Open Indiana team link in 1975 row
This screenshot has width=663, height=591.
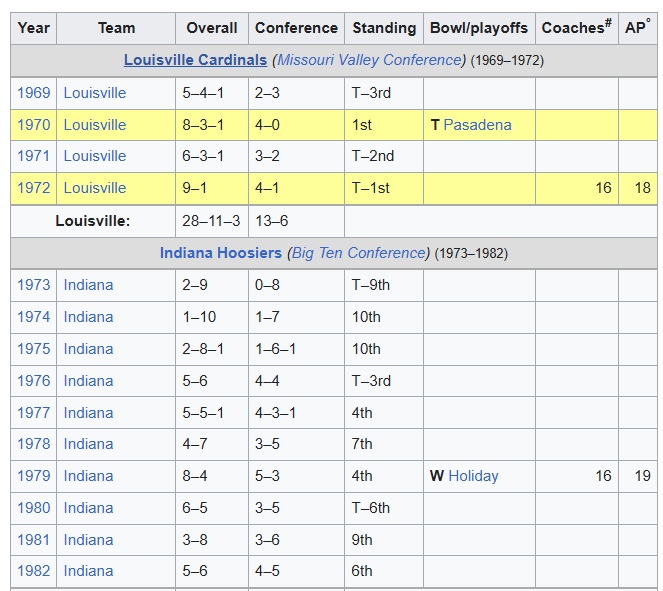(x=88, y=349)
